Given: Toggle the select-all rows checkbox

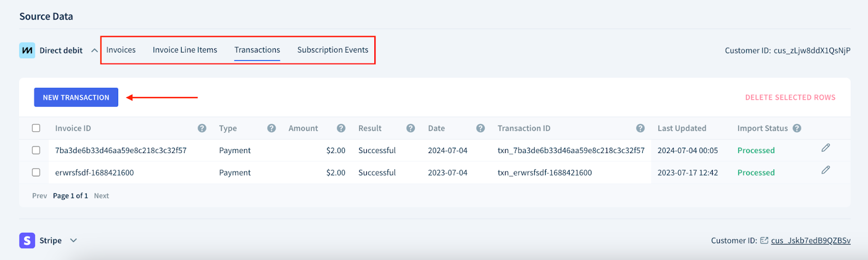Looking at the screenshot, I should click(36, 128).
